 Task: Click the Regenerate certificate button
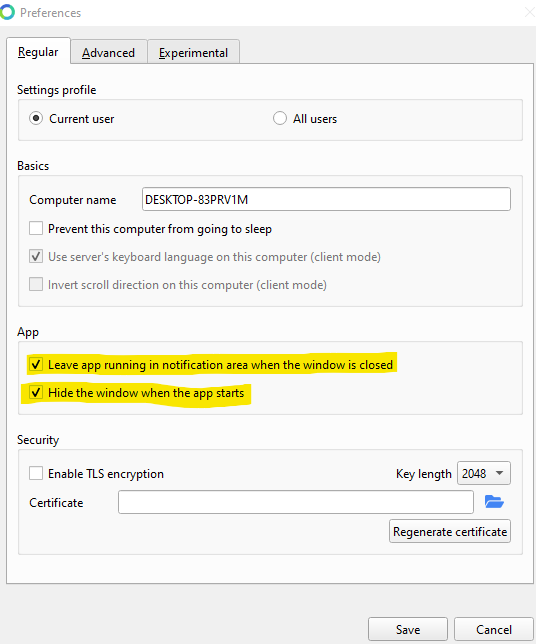click(x=450, y=531)
